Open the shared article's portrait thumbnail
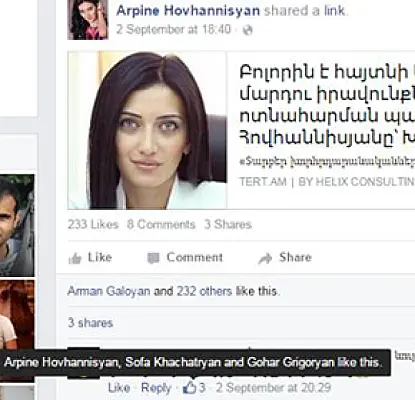The height and width of the screenshot is (400, 415). click(147, 130)
